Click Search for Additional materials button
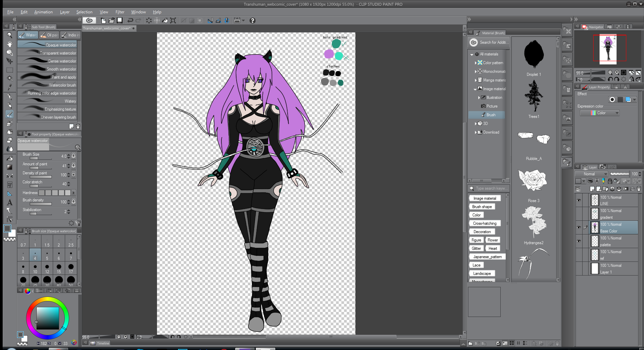Viewport: 644px width, 350px height. click(489, 42)
